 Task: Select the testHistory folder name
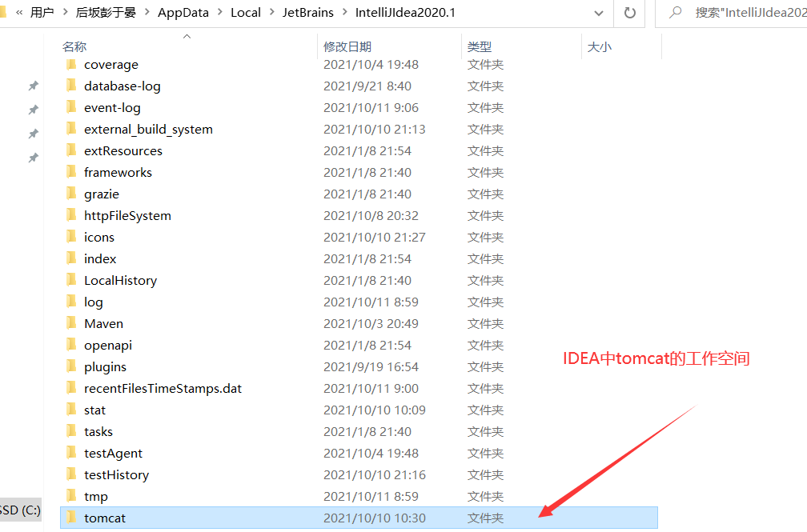point(116,475)
